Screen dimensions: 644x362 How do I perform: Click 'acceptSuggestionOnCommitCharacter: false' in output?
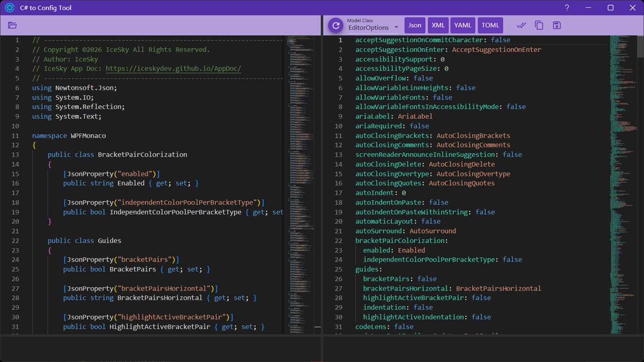click(433, 40)
